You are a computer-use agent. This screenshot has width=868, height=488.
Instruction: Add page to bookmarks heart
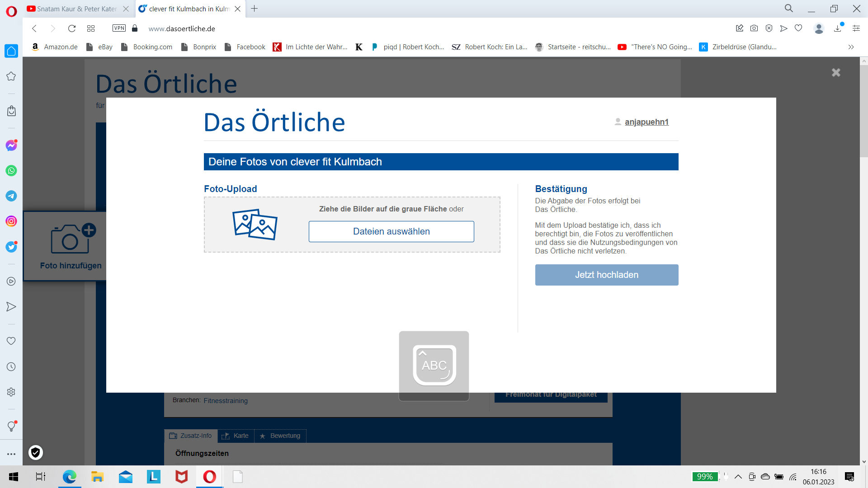[798, 28]
